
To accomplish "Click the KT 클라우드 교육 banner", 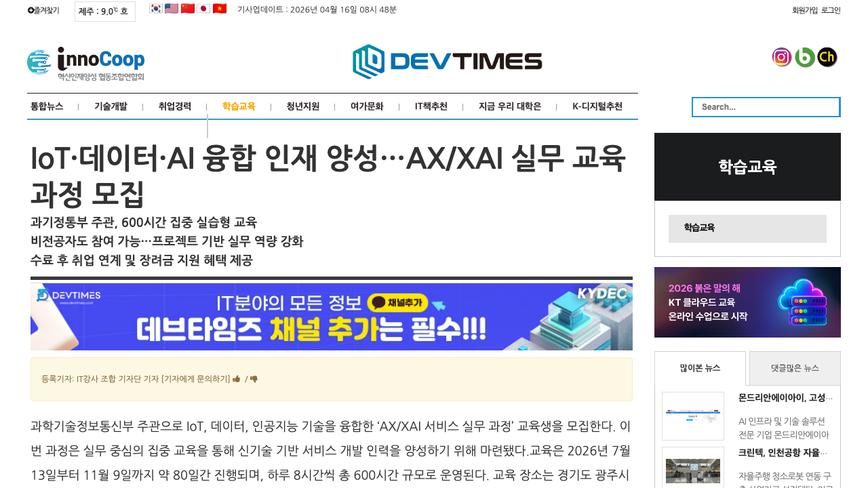I will (x=747, y=302).
